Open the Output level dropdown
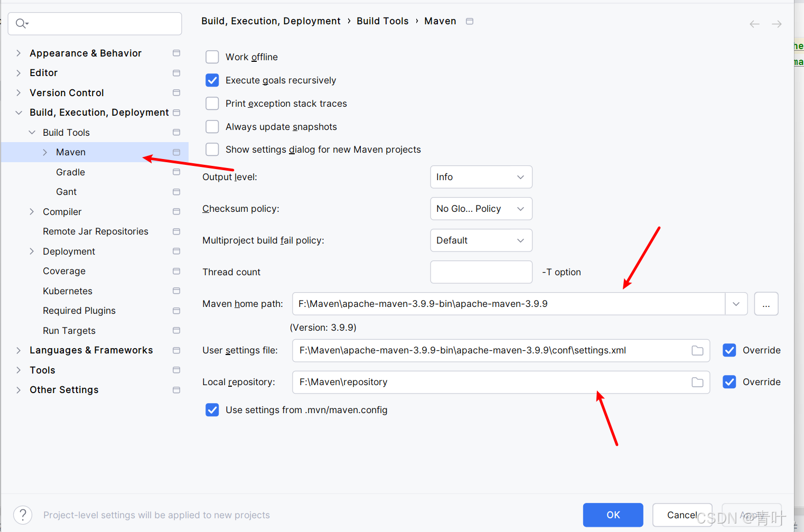 point(481,177)
